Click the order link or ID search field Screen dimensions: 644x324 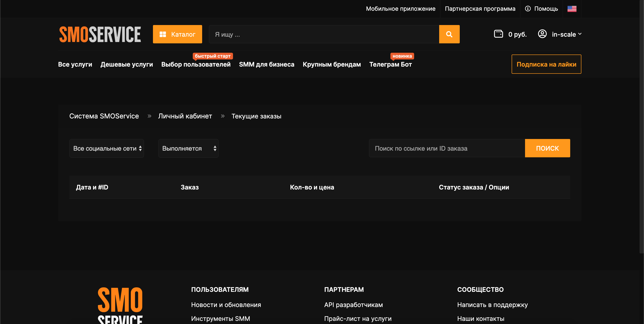[447, 148]
